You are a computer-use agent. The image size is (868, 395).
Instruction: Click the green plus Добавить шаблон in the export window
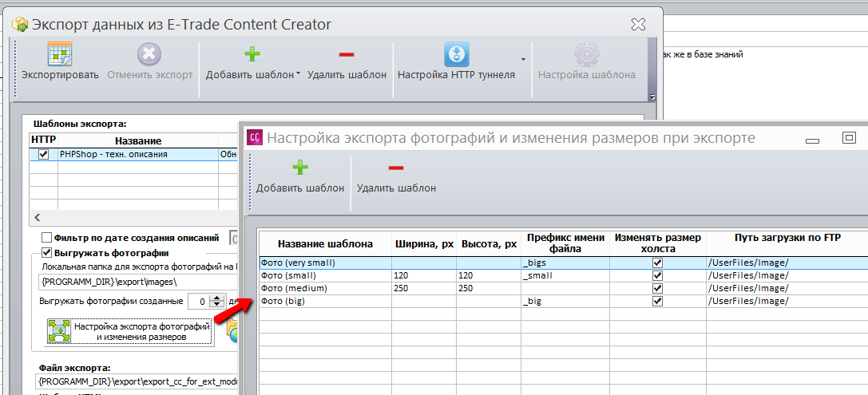(252, 54)
